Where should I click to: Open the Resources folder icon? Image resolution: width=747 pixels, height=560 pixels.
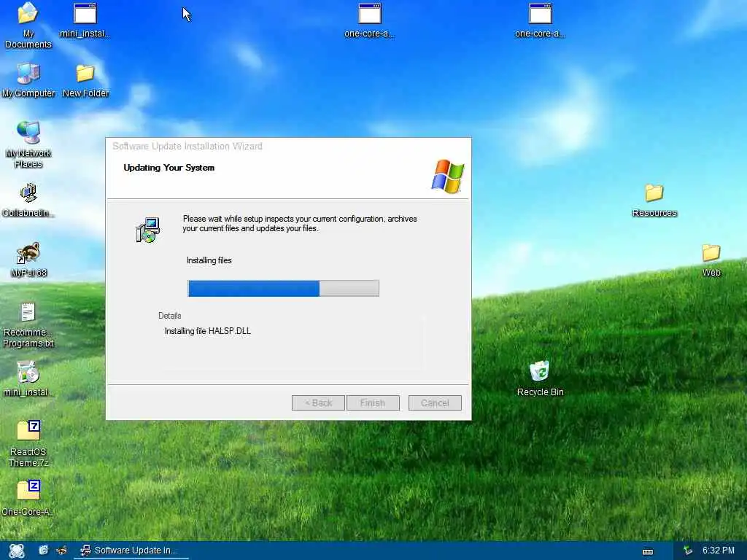pyautogui.click(x=654, y=200)
